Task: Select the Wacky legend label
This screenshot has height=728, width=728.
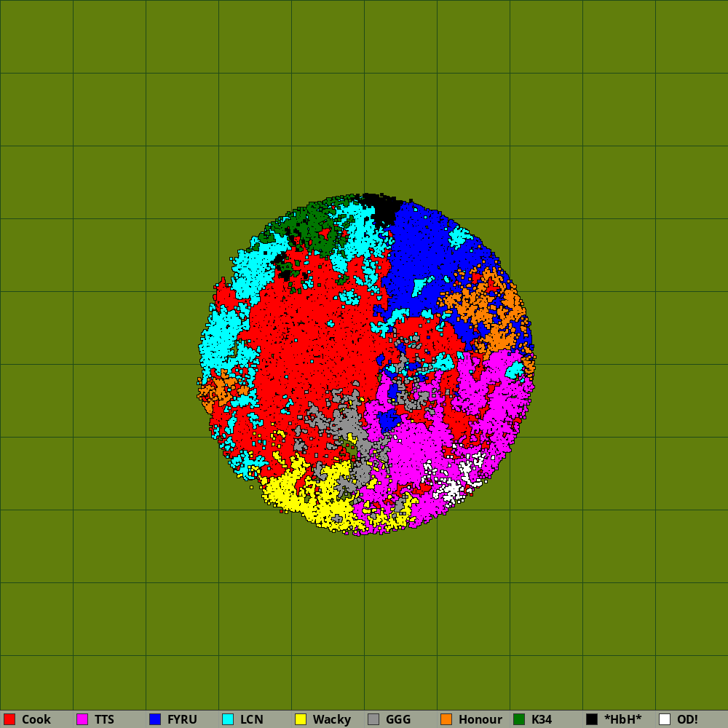Action: (x=332, y=720)
